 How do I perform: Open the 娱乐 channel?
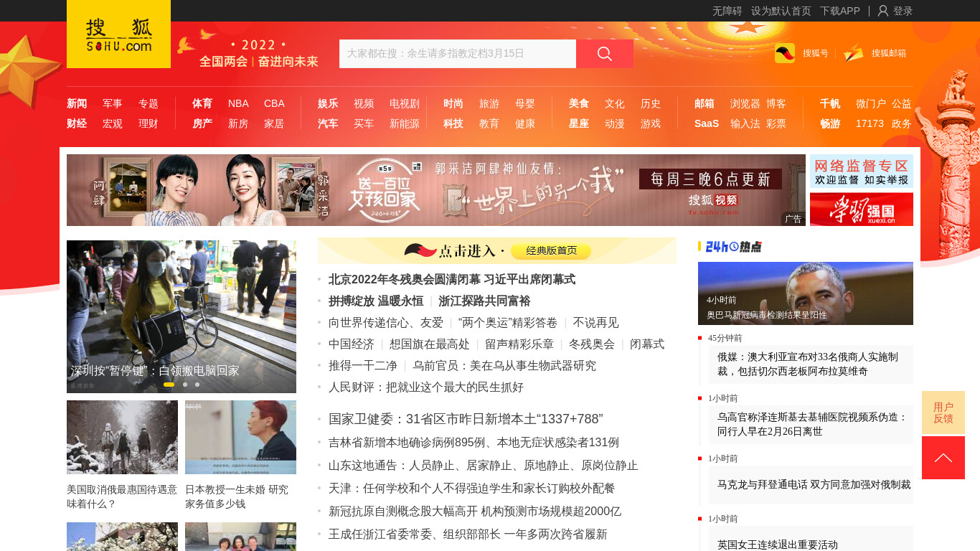pyautogui.click(x=328, y=103)
